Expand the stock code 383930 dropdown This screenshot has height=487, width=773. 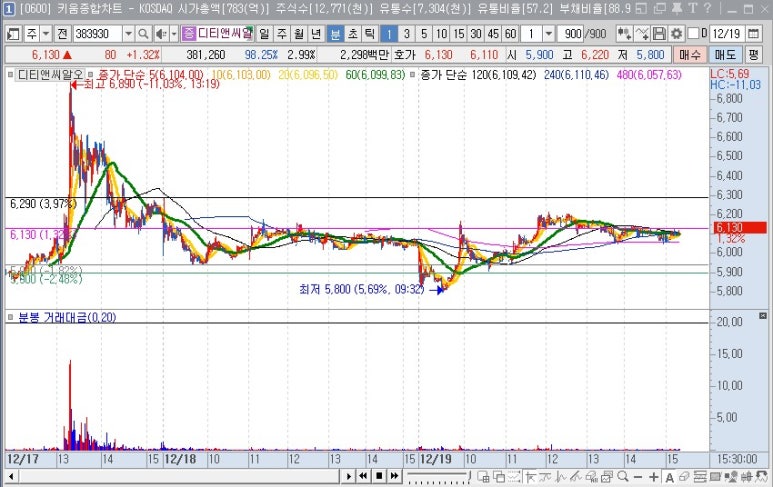click(x=128, y=34)
